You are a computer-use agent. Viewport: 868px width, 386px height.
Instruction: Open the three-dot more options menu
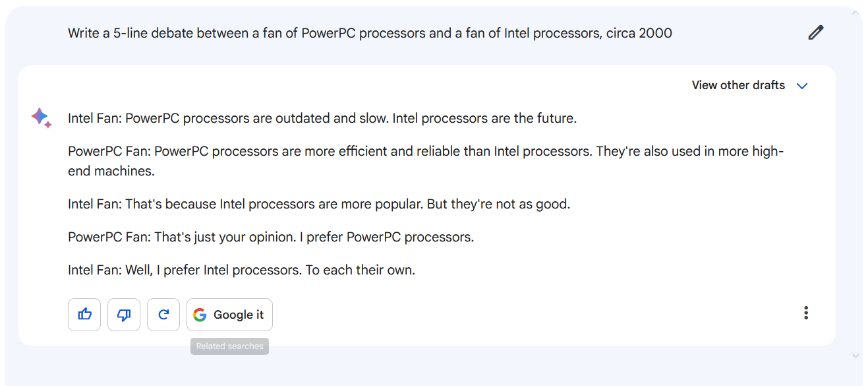(805, 313)
